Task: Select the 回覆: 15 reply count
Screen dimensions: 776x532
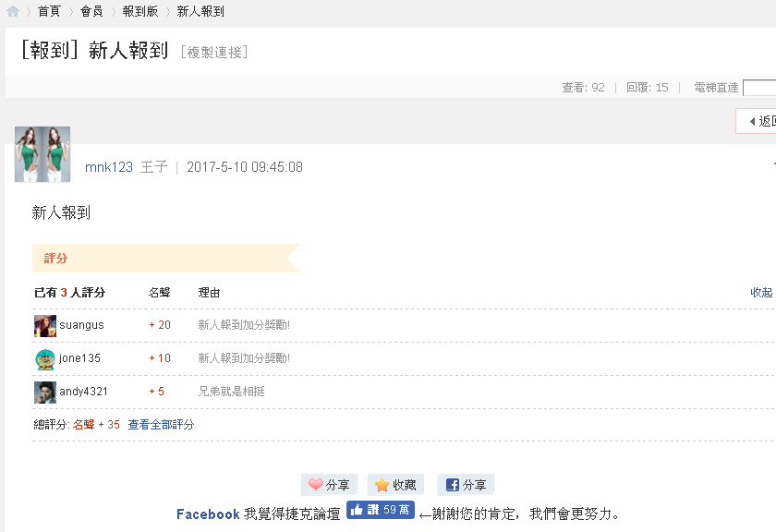Action: tap(648, 88)
